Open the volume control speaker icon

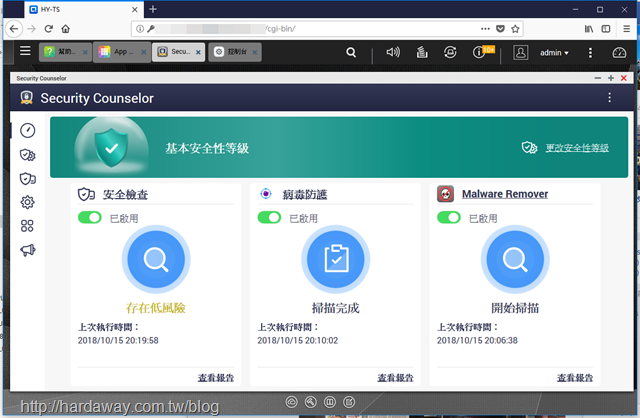coord(393,52)
